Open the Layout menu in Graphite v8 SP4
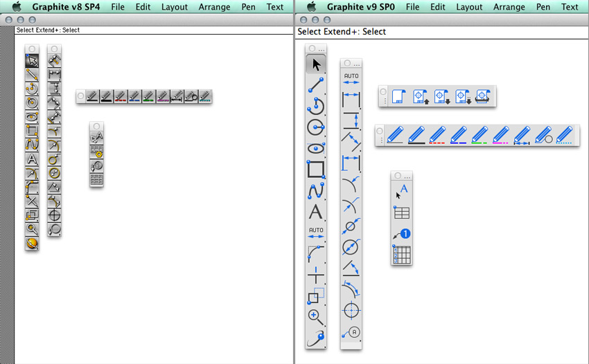Image resolution: width=589 pixels, height=364 pixels. point(175,7)
